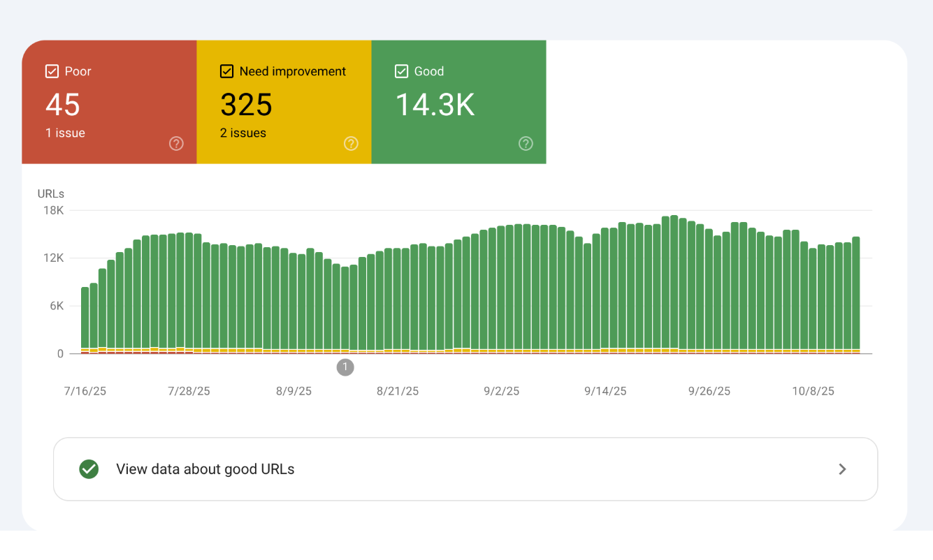Click the 9/26/25 date label
933x560 pixels.
709,391
